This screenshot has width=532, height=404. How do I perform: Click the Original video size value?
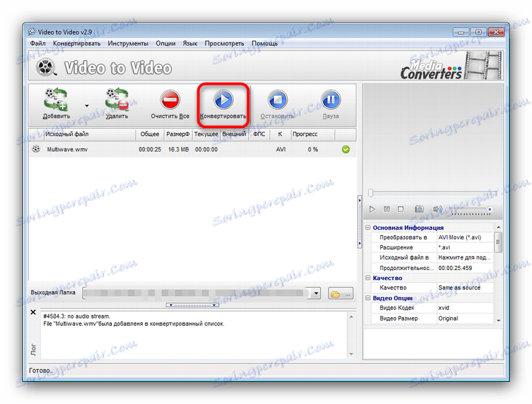click(448, 318)
